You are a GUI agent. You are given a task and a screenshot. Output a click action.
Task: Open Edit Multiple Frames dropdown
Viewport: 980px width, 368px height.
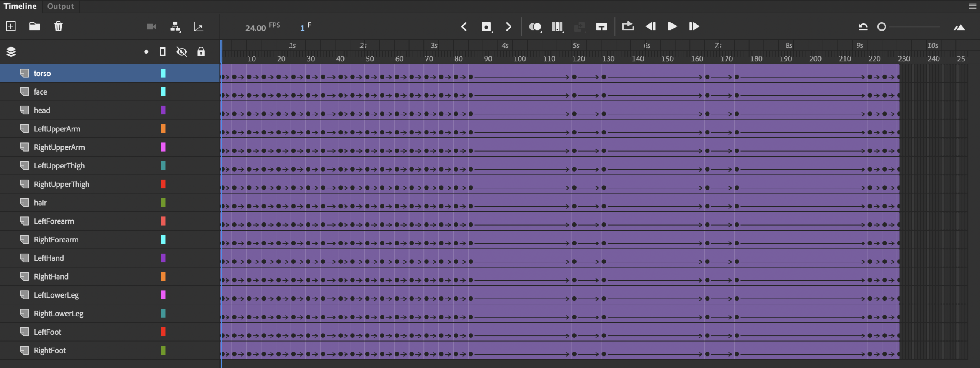tap(557, 26)
